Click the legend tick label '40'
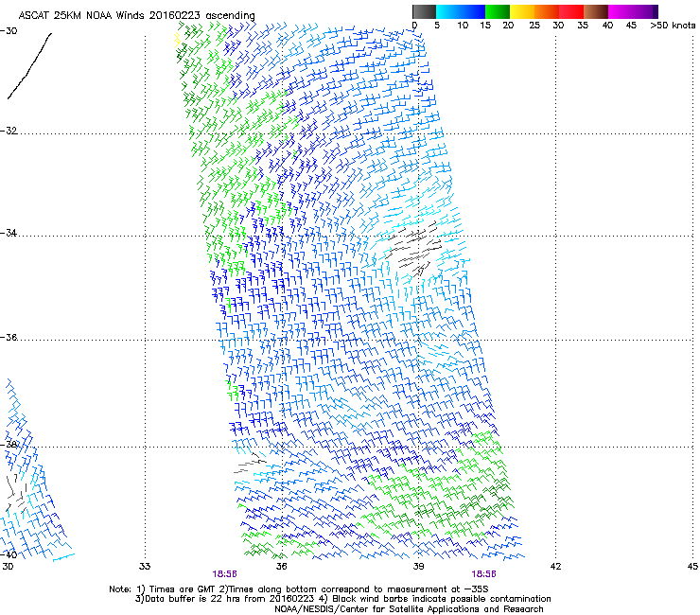700x615 pixels. pos(607,26)
